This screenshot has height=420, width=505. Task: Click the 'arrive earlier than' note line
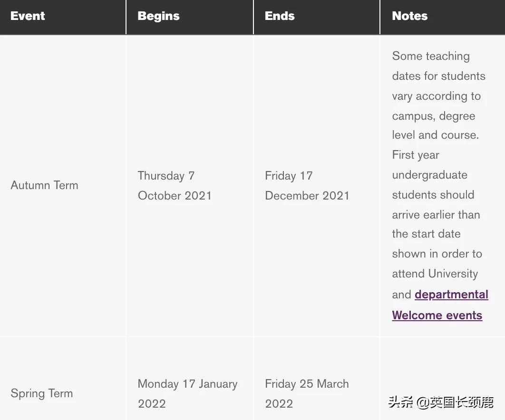[436, 215]
